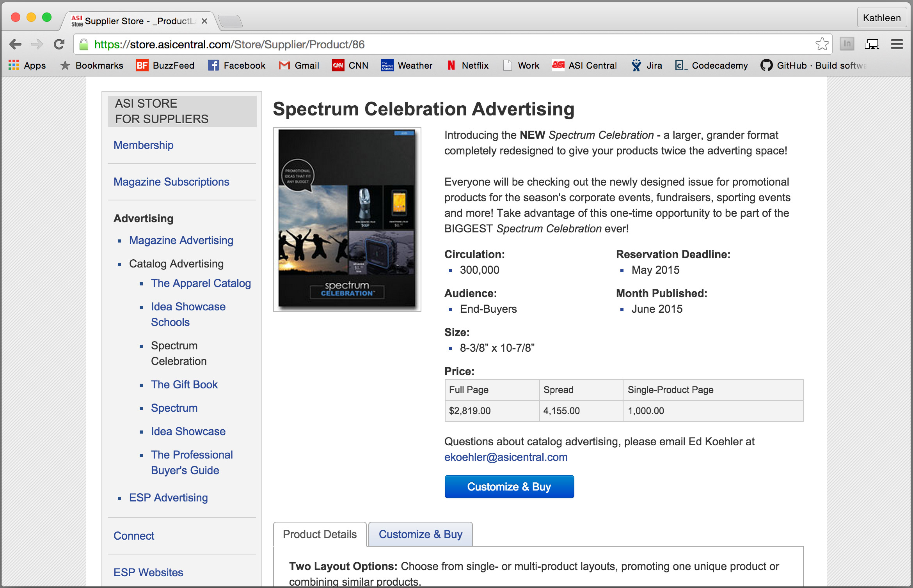Open ESP Websites sidebar link
913x588 pixels.
tap(148, 572)
